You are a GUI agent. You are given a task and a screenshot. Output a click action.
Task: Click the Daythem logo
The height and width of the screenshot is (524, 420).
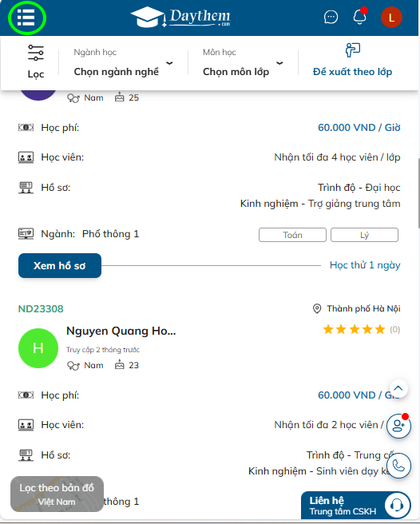pos(180,17)
